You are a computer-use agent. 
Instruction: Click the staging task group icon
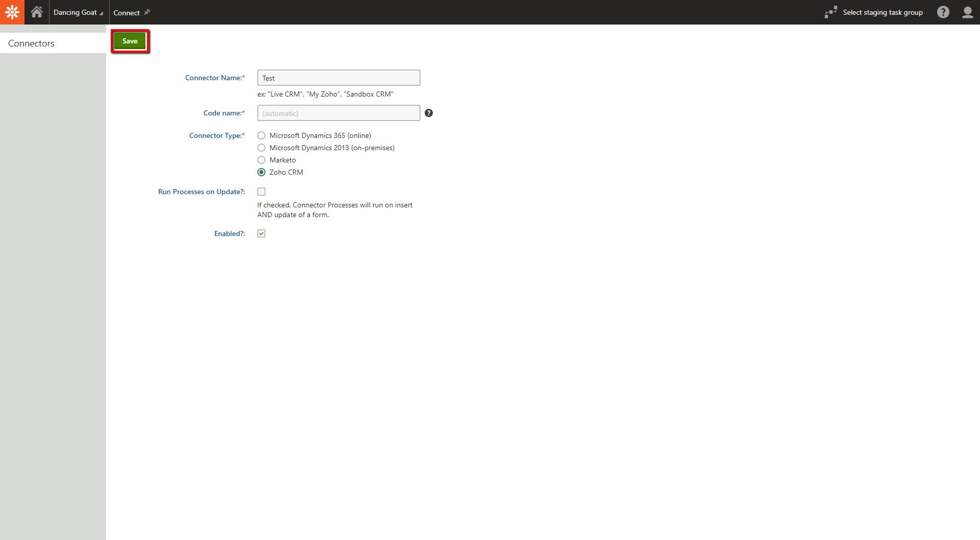(831, 12)
